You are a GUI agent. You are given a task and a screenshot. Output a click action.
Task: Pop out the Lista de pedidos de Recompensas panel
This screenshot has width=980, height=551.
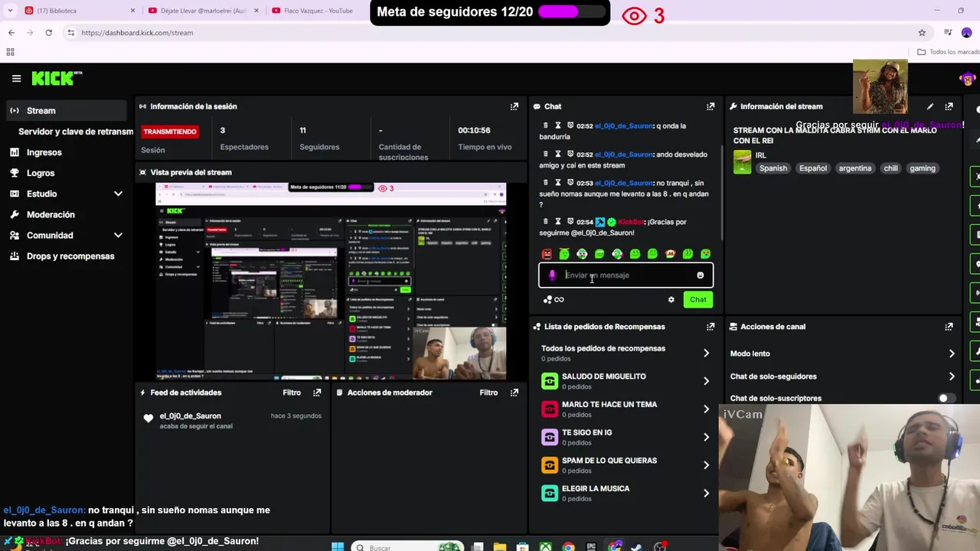click(710, 327)
